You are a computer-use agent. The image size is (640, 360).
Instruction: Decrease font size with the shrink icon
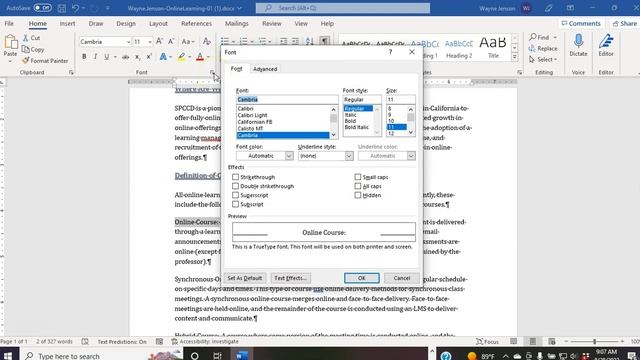coord(171,41)
